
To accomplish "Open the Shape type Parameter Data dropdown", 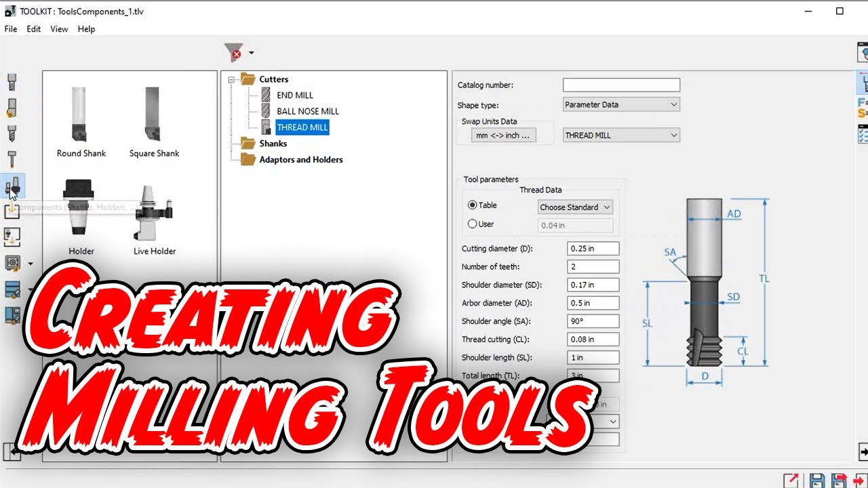I will point(621,104).
